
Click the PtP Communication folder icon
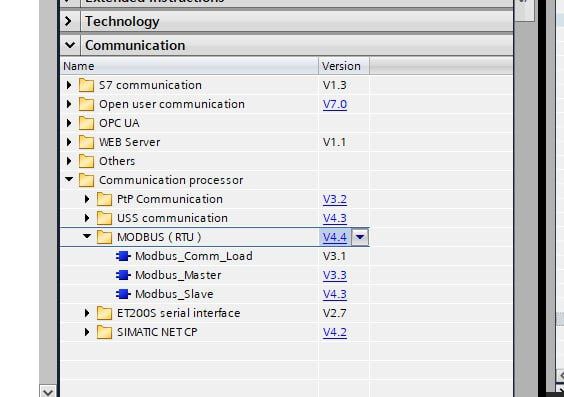click(104, 199)
